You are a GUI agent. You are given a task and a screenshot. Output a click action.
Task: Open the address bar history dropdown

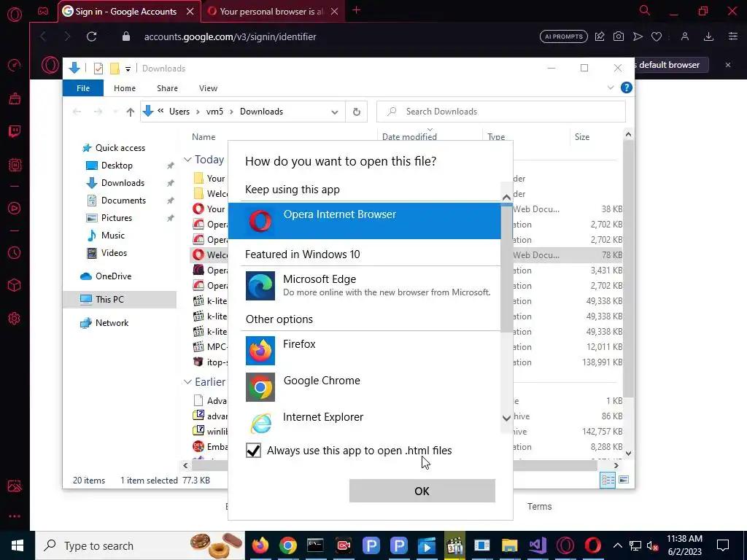pos(334,112)
